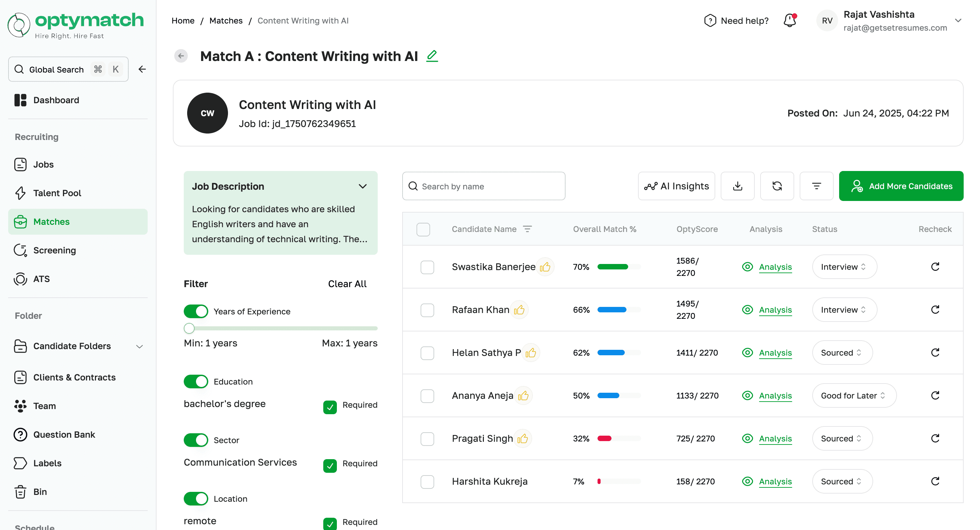This screenshot has width=980, height=530.
Task: Uncheck Required for bachelor's degree
Action: tap(330, 407)
